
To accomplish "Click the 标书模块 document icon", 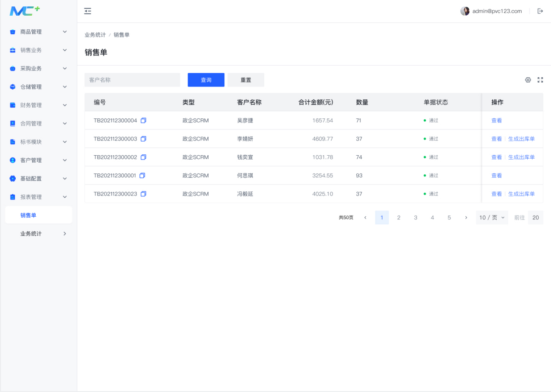I will (x=13, y=142).
